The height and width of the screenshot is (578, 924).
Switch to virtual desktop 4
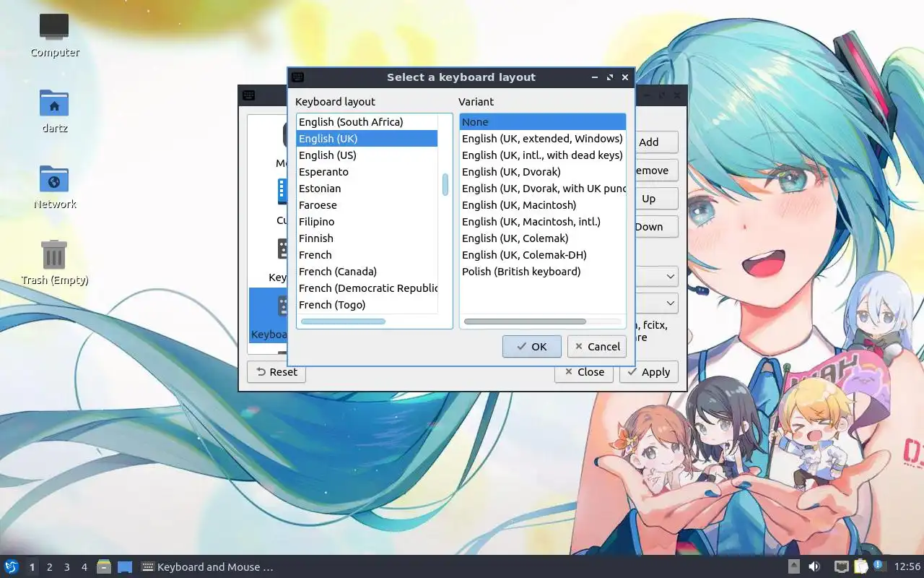84,567
